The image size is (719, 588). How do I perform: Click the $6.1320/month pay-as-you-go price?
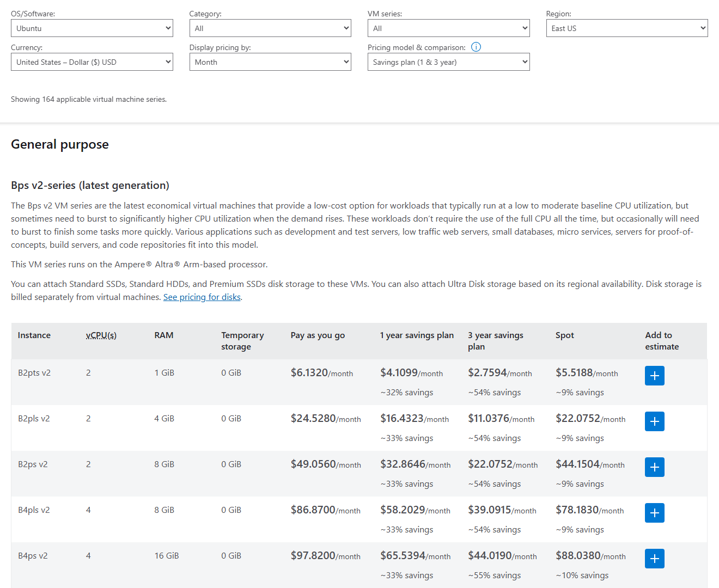tap(322, 373)
